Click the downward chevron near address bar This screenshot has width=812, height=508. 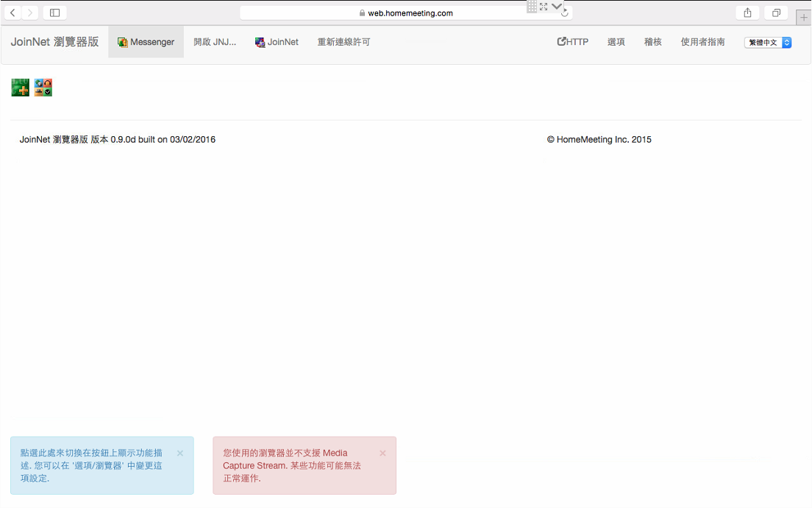557,6
